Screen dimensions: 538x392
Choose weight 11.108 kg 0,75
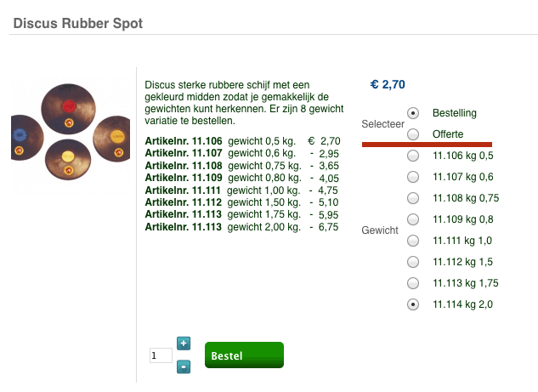(413, 198)
